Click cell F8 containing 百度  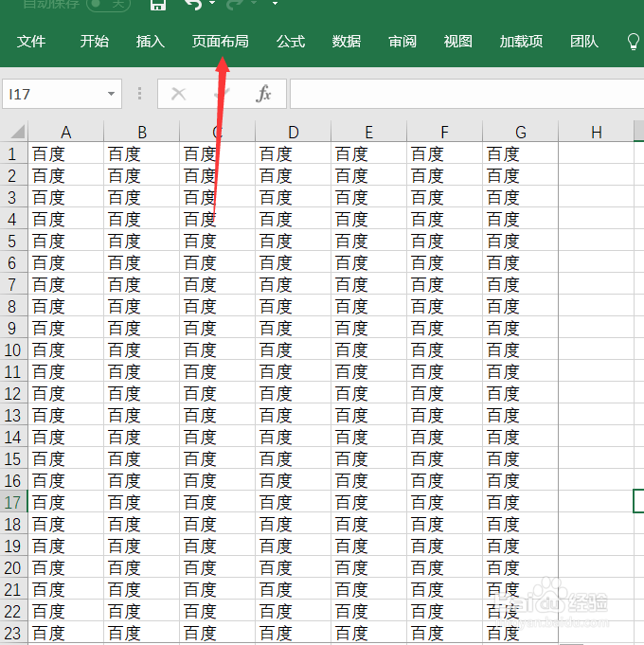[444, 307]
